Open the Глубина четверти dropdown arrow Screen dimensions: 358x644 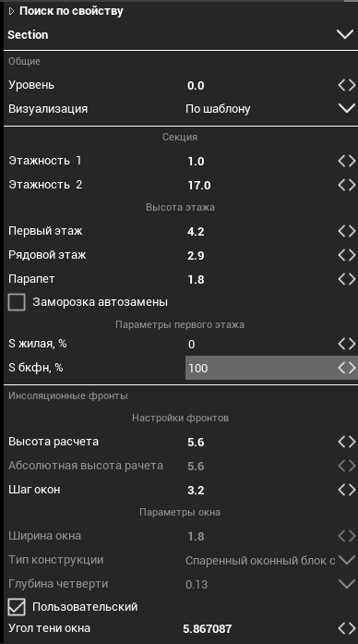pos(347,584)
